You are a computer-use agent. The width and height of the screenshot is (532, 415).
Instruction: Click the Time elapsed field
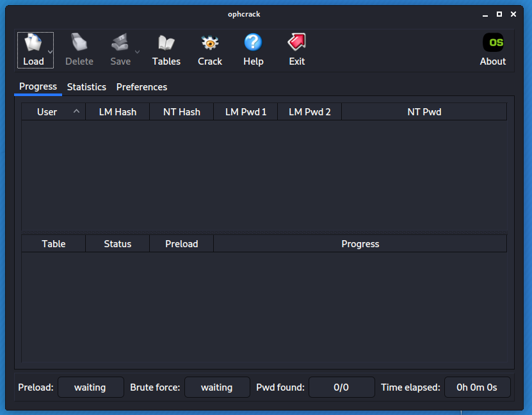click(x=477, y=387)
